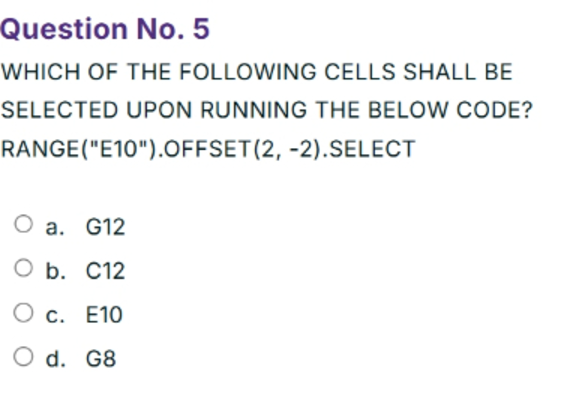
Task: Click the word CODE? in the question
Action: point(494,110)
